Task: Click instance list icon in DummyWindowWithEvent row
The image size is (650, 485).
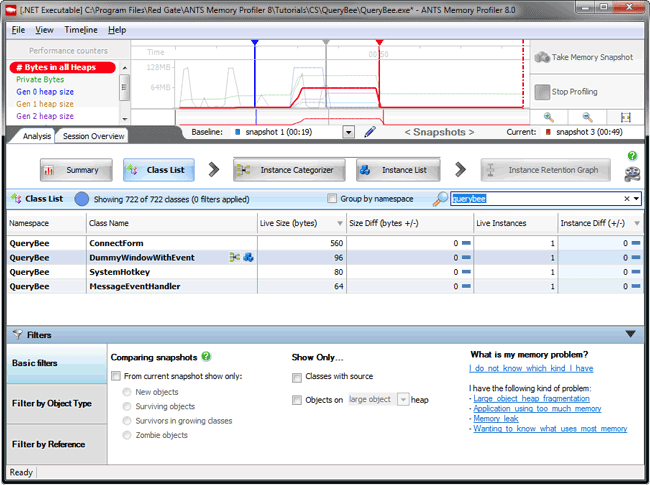Action: click(x=248, y=257)
